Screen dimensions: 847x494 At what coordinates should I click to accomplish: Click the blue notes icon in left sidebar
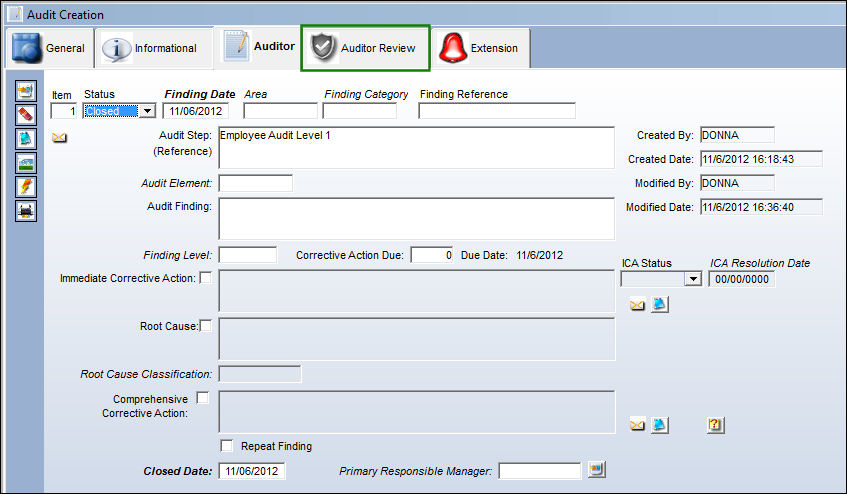[x=26, y=139]
